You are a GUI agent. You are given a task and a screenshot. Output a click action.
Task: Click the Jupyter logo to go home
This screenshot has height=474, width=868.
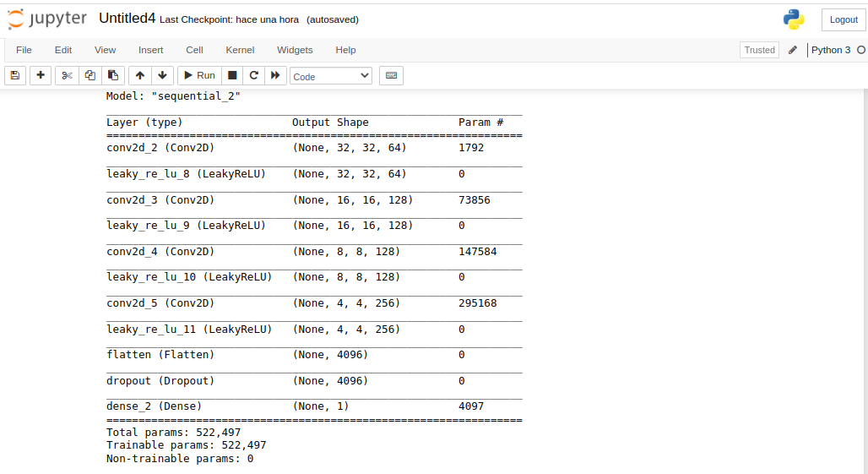tap(47, 19)
